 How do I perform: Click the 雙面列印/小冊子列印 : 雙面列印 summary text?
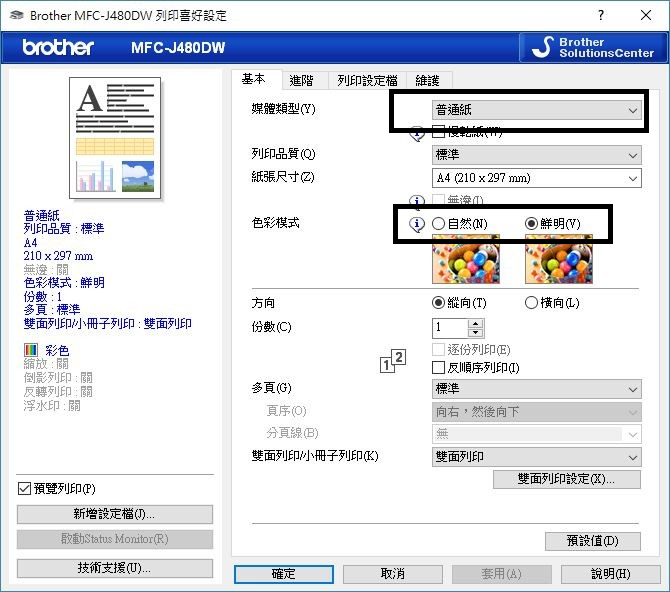pyautogui.click(x=108, y=324)
